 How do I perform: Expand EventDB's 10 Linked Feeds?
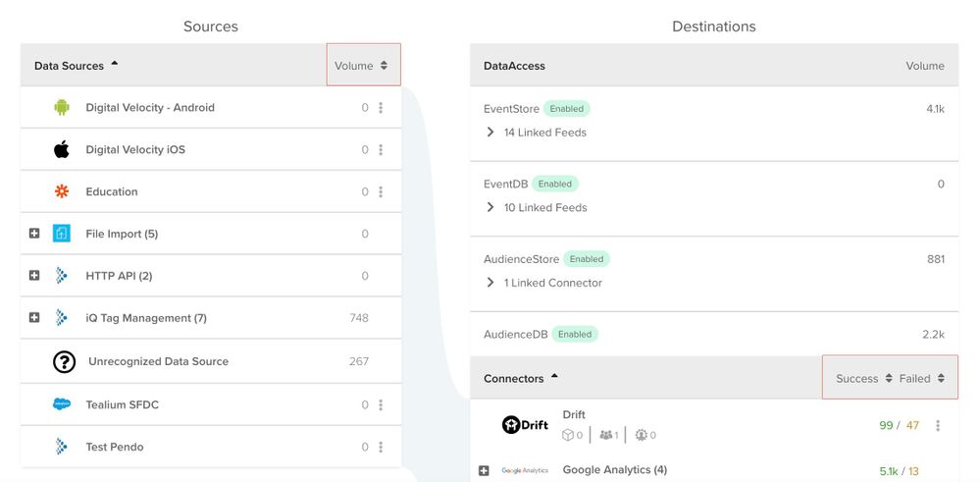pos(490,207)
